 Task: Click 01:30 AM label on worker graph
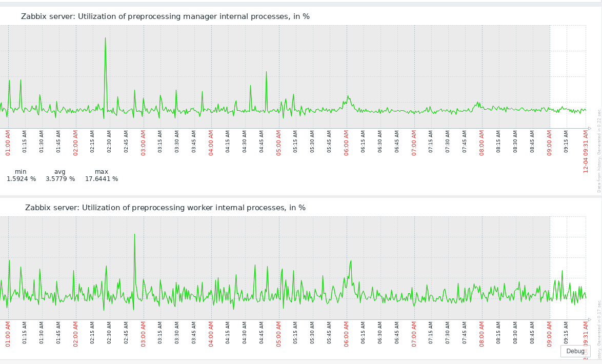pos(42,333)
